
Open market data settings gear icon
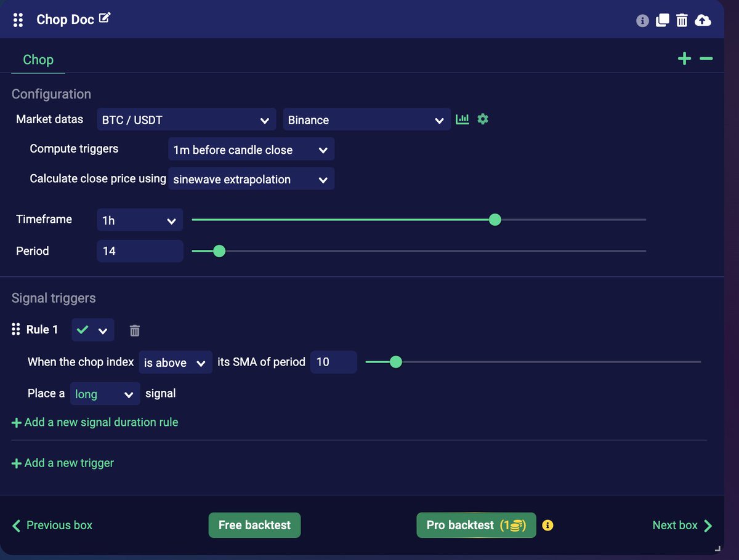(483, 119)
